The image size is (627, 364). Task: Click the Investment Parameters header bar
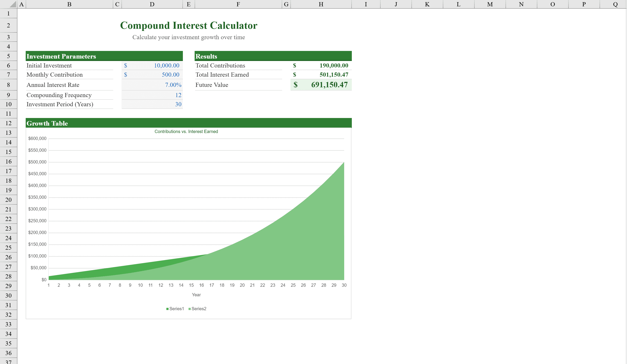[104, 56]
